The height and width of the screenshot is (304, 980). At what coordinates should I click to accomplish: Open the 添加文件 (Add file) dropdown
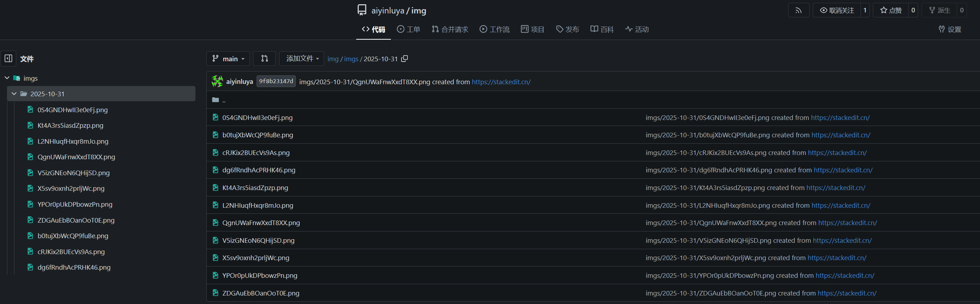click(x=302, y=59)
